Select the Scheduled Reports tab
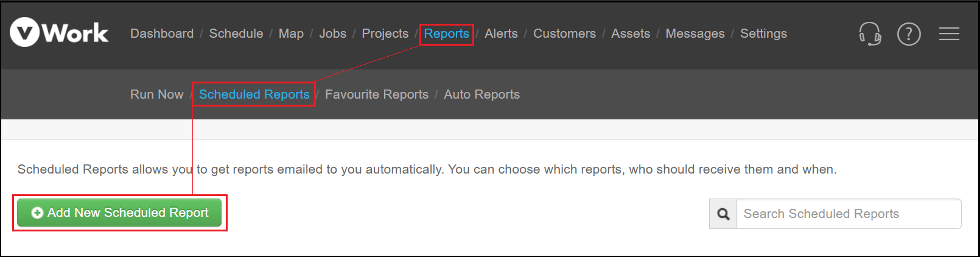Viewport: 980px width, 257px height. 254,94
